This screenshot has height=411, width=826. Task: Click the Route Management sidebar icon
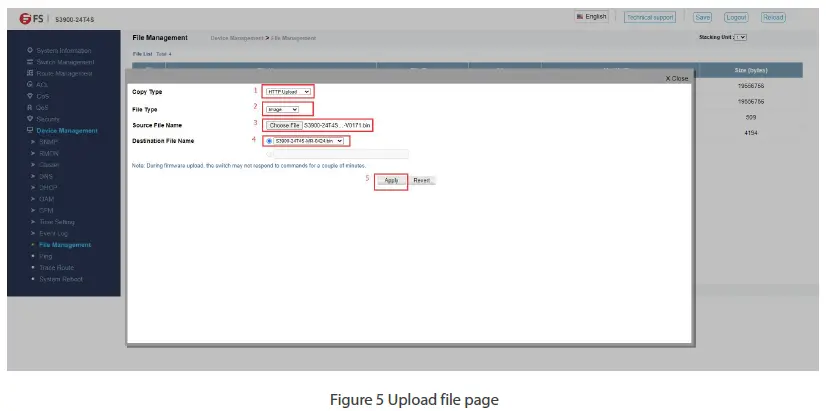[x=30, y=73]
